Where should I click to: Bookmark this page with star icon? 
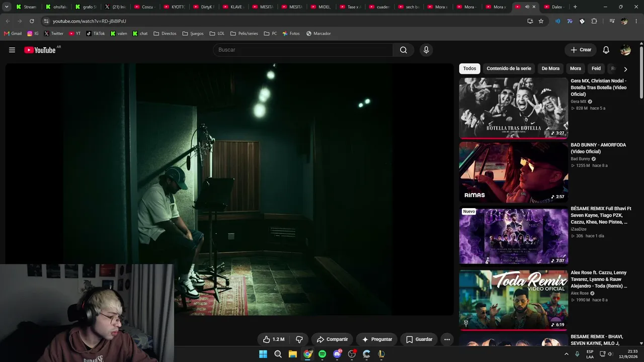coord(541,21)
